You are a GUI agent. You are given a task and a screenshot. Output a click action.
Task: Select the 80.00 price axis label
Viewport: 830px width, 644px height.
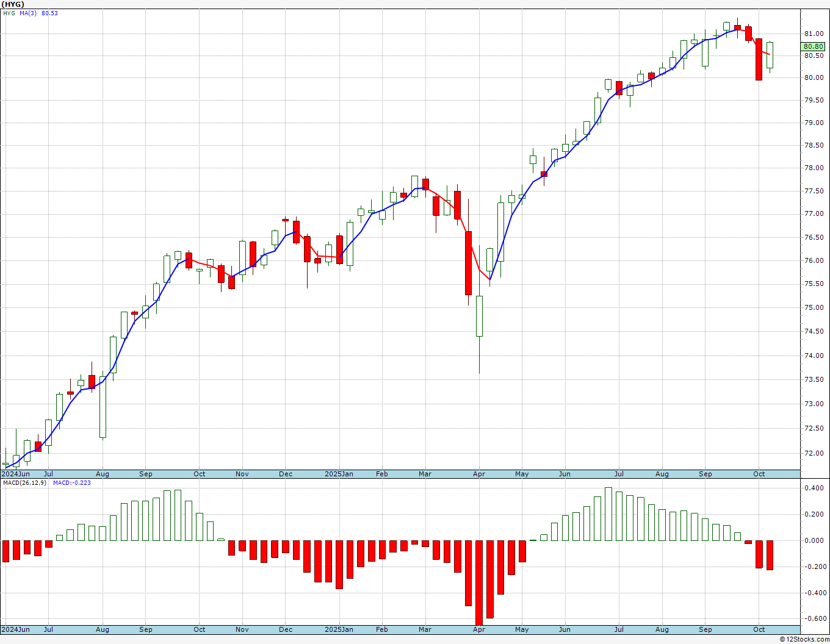click(x=813, y=77)
